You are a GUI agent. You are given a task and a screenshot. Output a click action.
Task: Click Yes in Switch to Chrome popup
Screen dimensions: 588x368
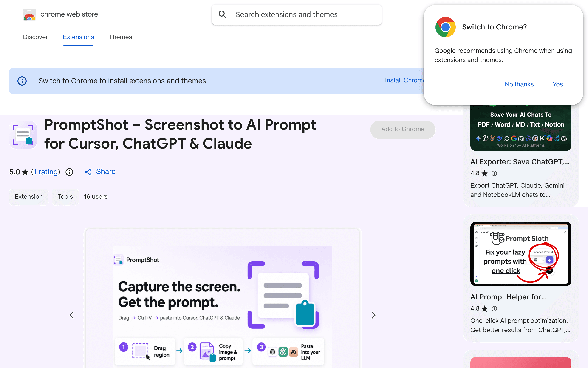click(x=558, y=84)
